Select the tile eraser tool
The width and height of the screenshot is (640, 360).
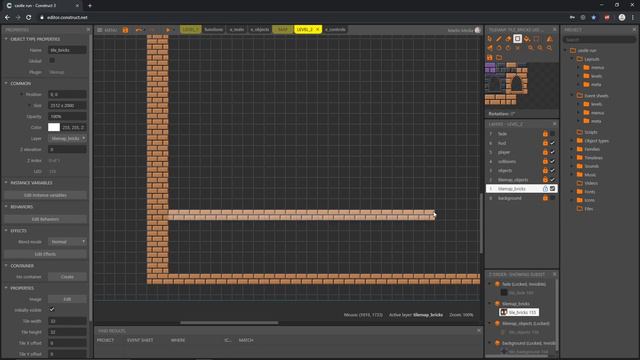[508, 39]
